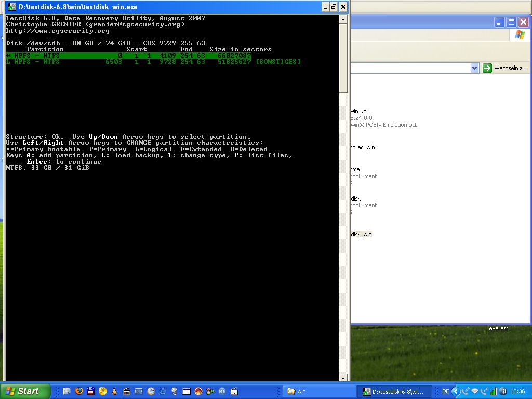Viewport: 532px width, 399px height.
Task: Click the highlighted bootable HPFS - NTFS partition row
Action: (x=129, y=55)
